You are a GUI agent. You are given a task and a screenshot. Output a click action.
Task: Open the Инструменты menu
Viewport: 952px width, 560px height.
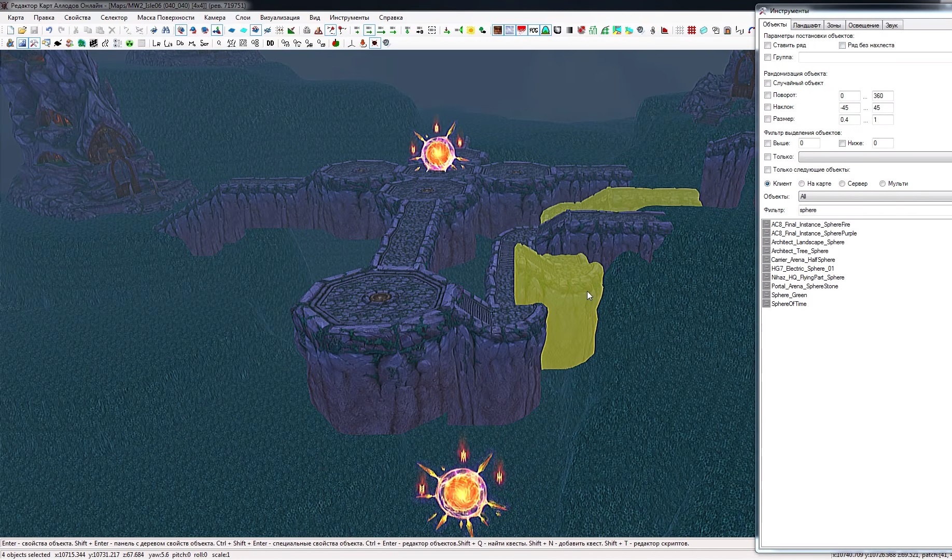(349, 18)
